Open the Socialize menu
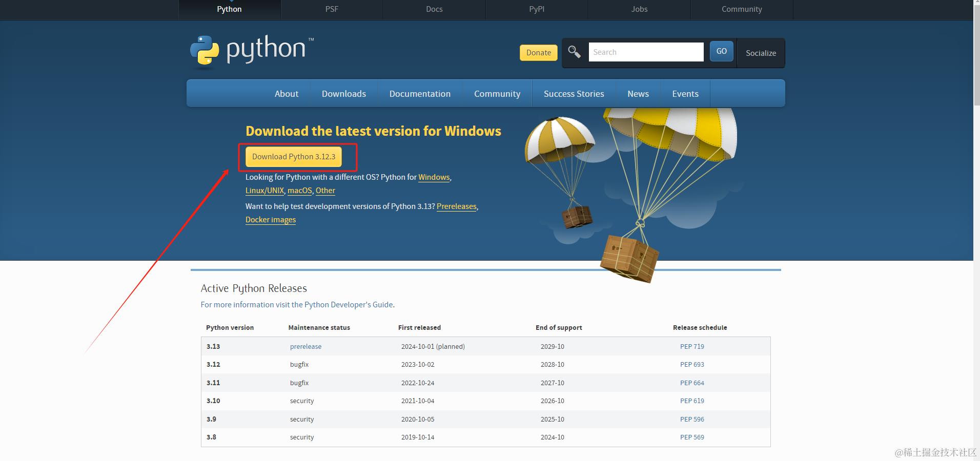This screenshot has height=461, width=980. click(x=761, y=53)
